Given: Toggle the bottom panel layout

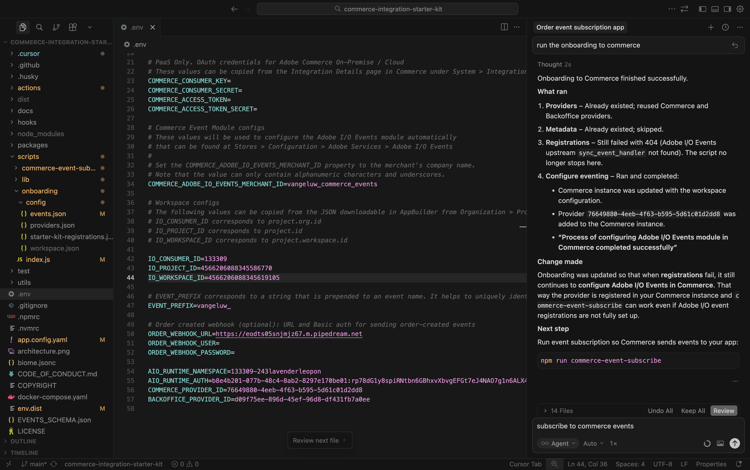Looking at the screenshot, I should pos(715,9).
